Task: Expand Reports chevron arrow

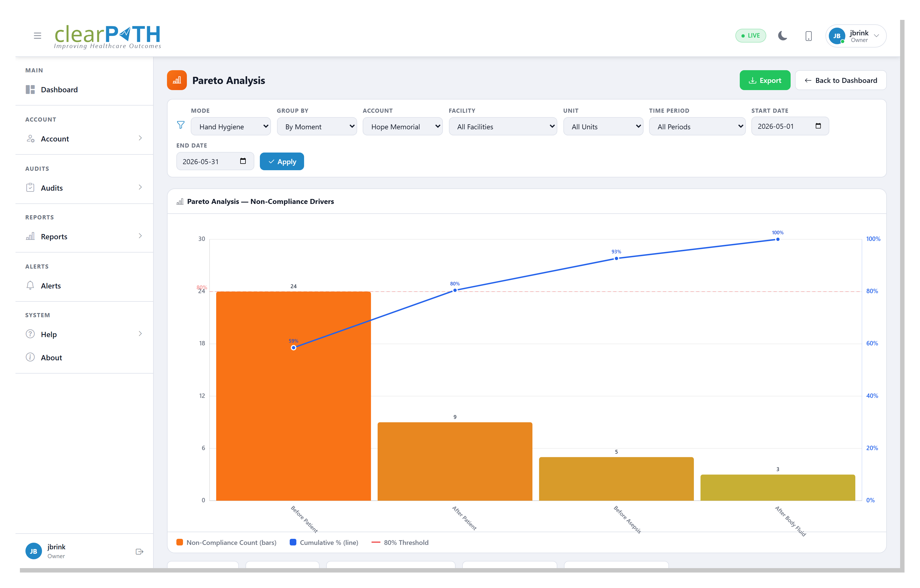Action: point(140,236)
